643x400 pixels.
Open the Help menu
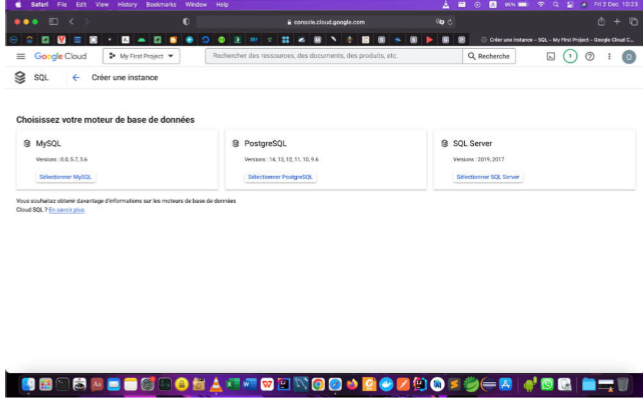[222, 5]
